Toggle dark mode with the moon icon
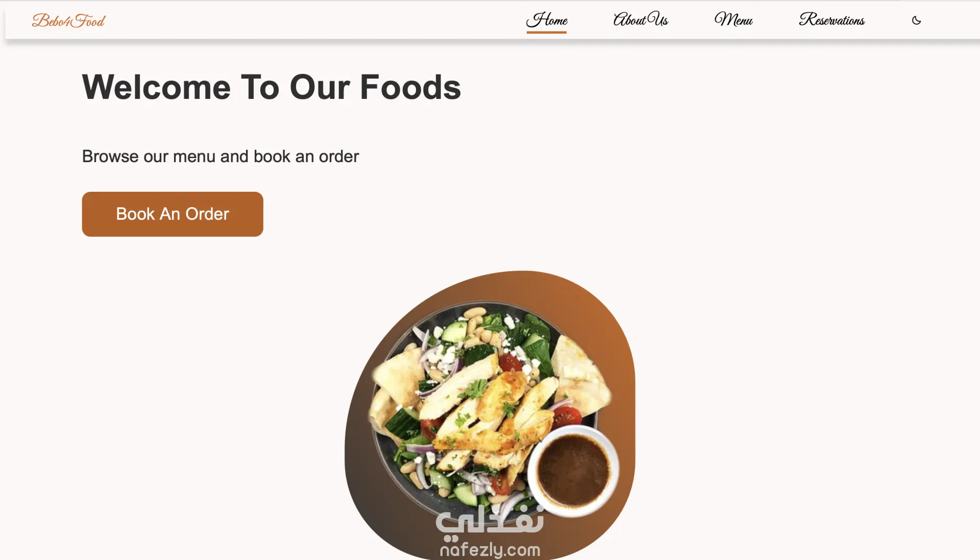Image resolution: width=980 pixels, height=560 pixels. (916, 20)
